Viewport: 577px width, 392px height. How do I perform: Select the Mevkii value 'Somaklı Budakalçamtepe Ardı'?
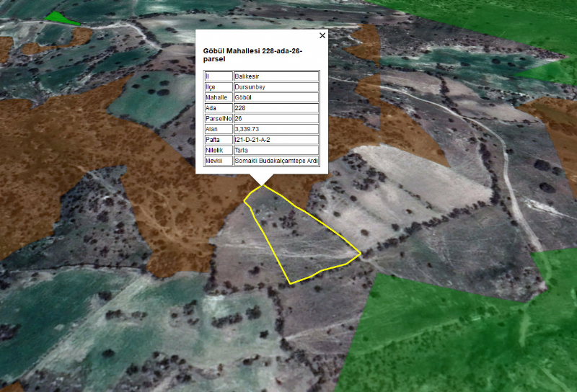tap(276, 161)
